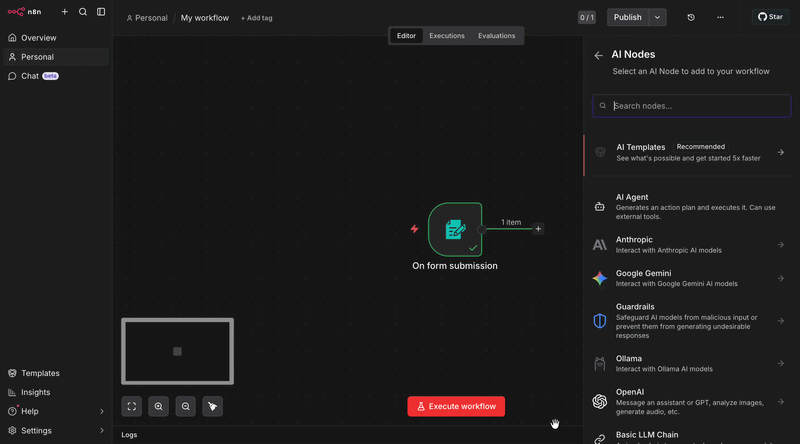Expand the Settings menu
Screen dimensions: 800x444
coord(56,430)
